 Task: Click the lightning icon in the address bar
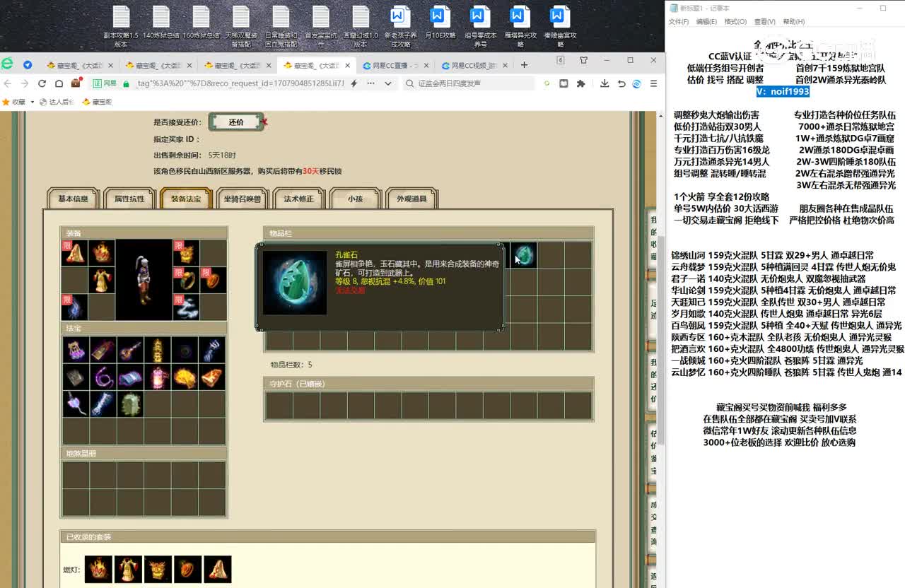[x=354, y=83]
